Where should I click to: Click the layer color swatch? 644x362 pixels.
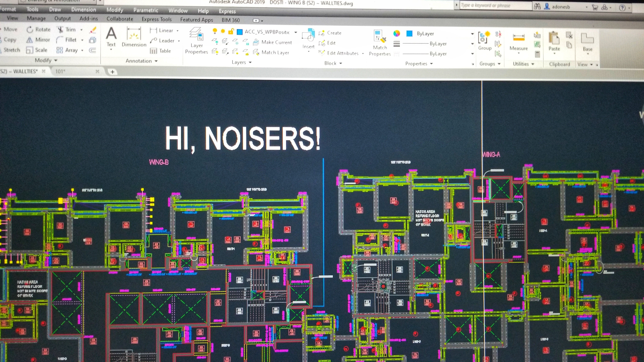point(239,32)
